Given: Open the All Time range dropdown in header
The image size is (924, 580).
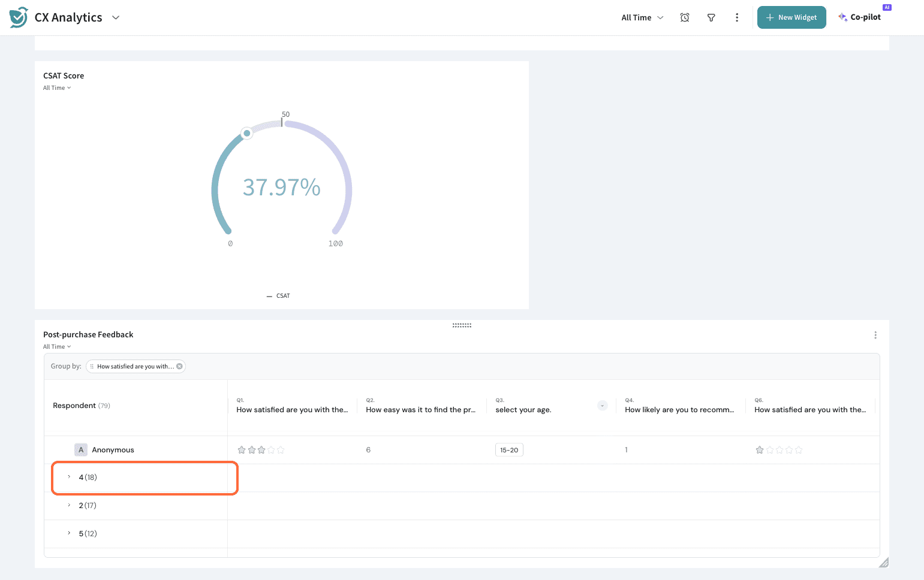Looking at the screenshot, I should [x=642, y=17].
